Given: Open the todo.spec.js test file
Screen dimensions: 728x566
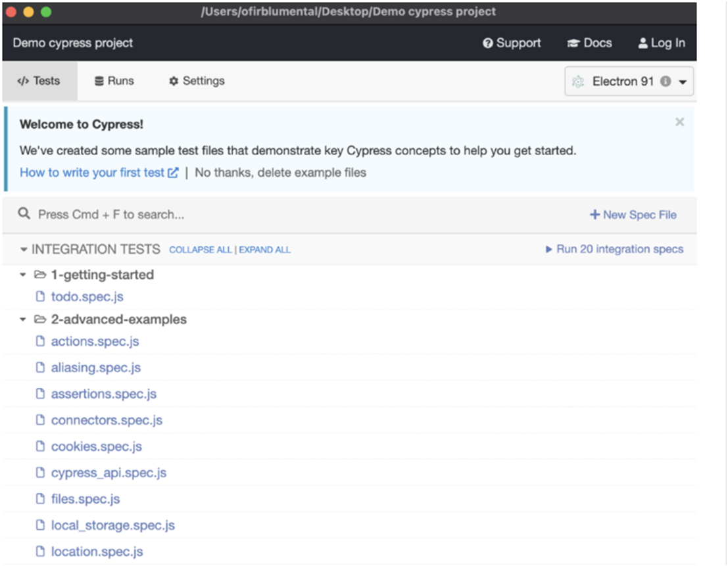Looking at the screenshot, I should point(87,296).
